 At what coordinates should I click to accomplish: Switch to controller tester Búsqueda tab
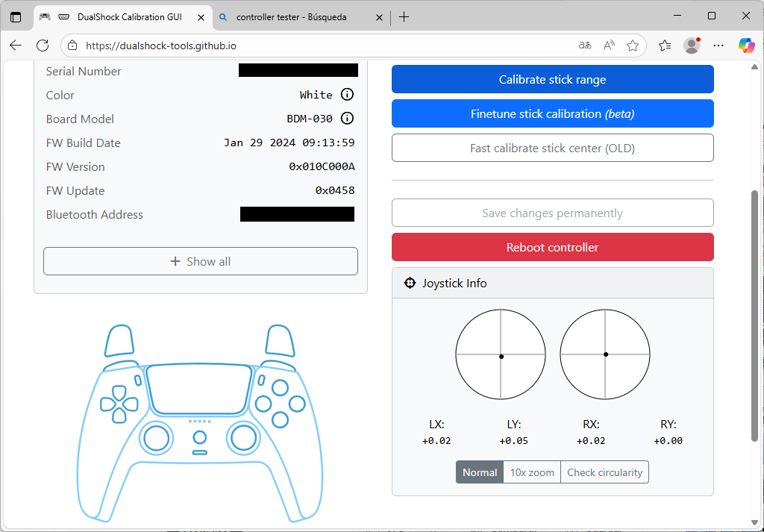301,17
